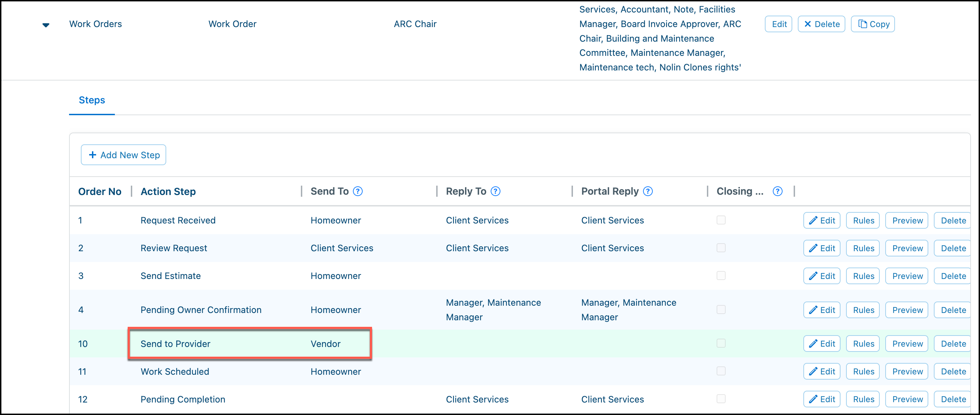Preview the Pending Completion step

(x=907, y=399)
